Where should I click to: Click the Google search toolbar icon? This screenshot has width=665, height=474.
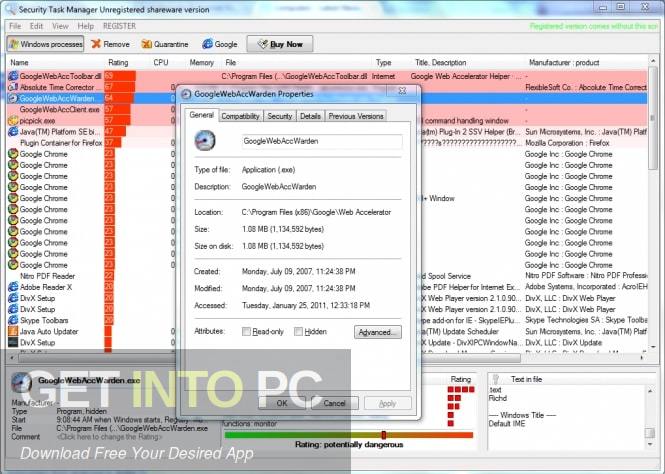[x=207, y=44]
